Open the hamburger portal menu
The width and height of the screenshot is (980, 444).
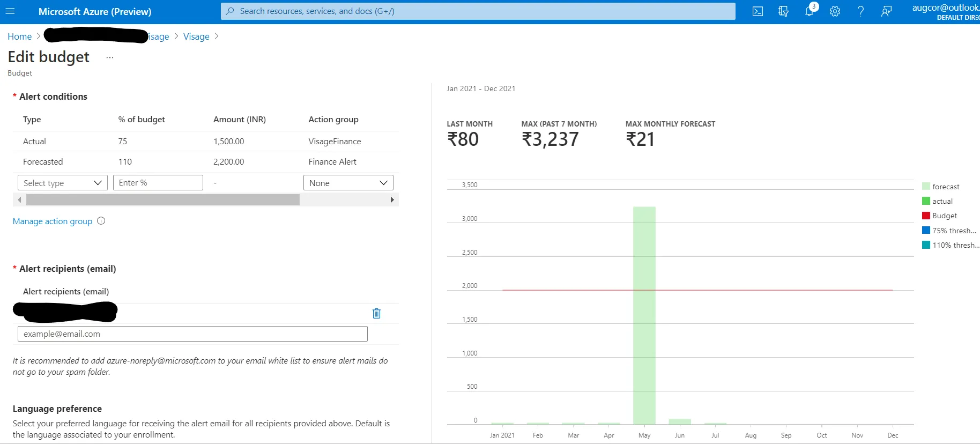click(10, 11)
